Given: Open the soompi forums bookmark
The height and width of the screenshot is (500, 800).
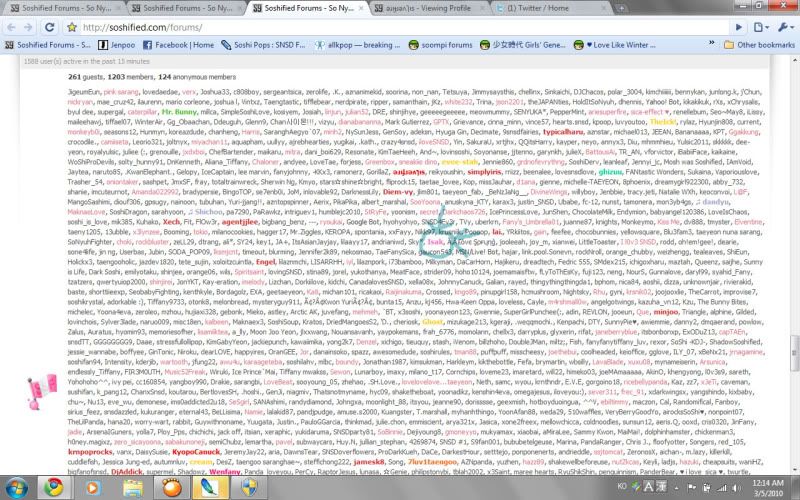Looking at the screenshot, I should click(440, 45).
